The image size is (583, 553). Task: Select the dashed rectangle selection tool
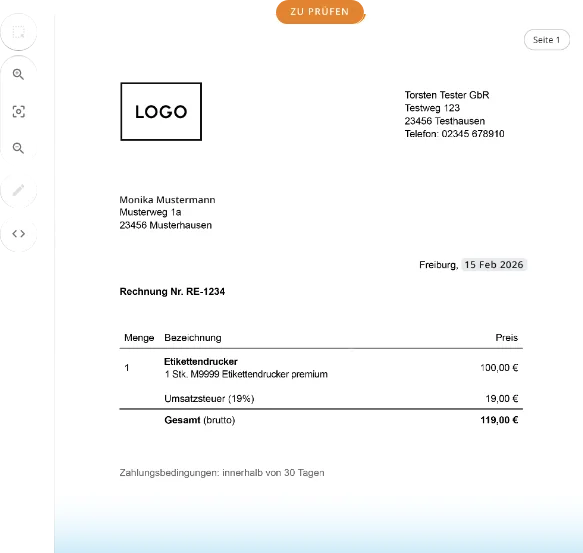[x=19, y=32]
